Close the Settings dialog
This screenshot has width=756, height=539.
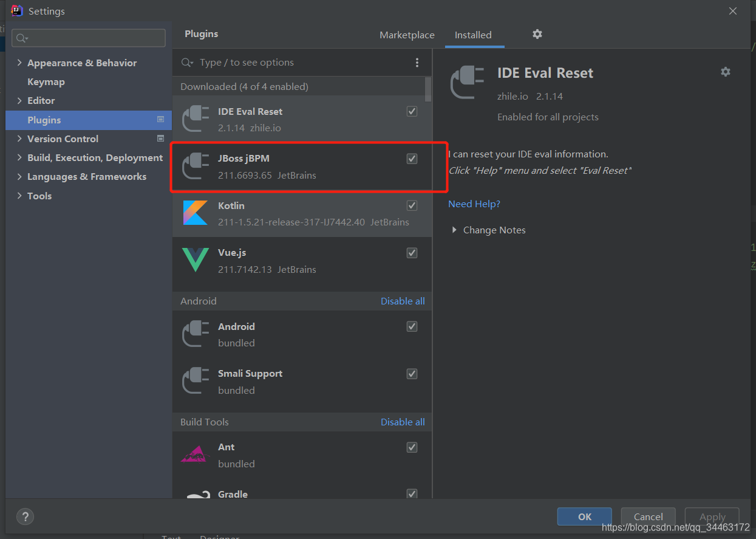coord(733,11)
